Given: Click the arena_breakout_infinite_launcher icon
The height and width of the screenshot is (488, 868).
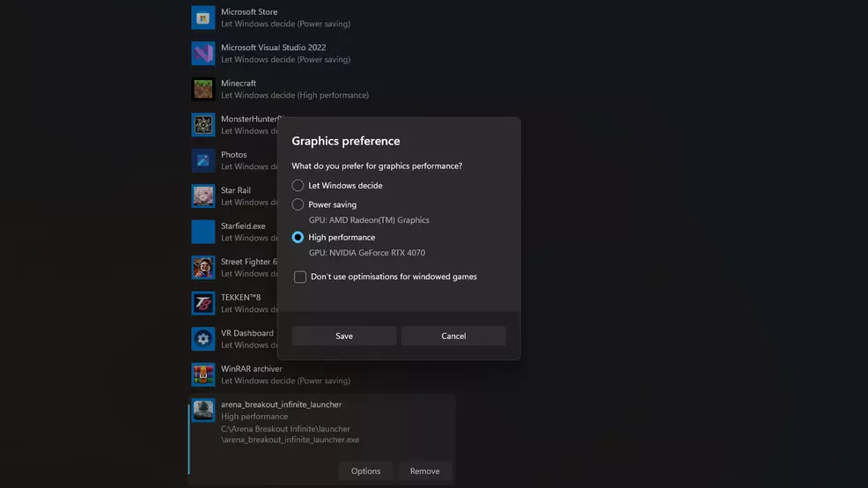Looking at the screenshot, I should click(x=203, y=410).
